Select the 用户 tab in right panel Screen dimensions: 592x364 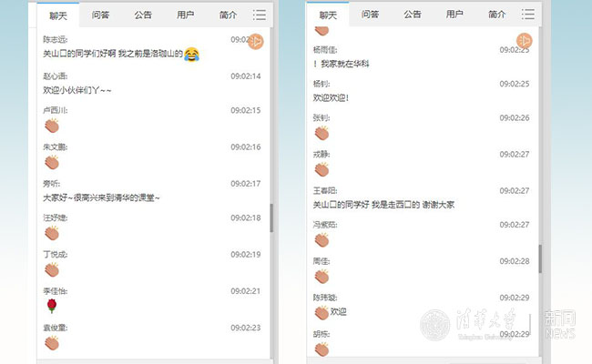click(x=454, y=15)
